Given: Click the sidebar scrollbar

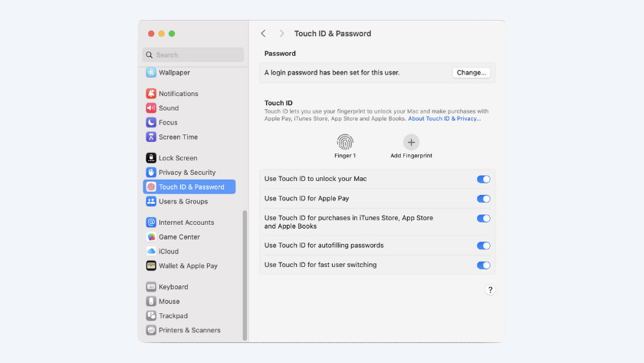Looking at the screenshot, I should [x=245, y=276].
